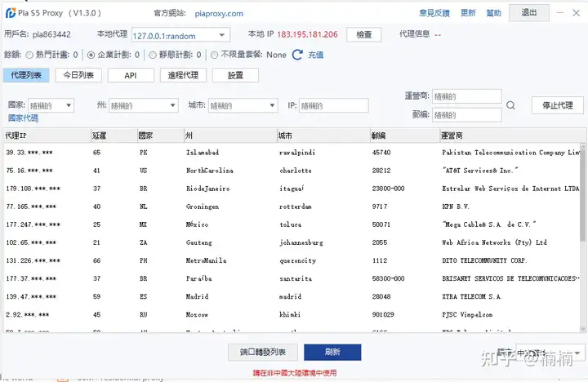Click the Pia S5 Proxy logo icon

tap(10, 13)
